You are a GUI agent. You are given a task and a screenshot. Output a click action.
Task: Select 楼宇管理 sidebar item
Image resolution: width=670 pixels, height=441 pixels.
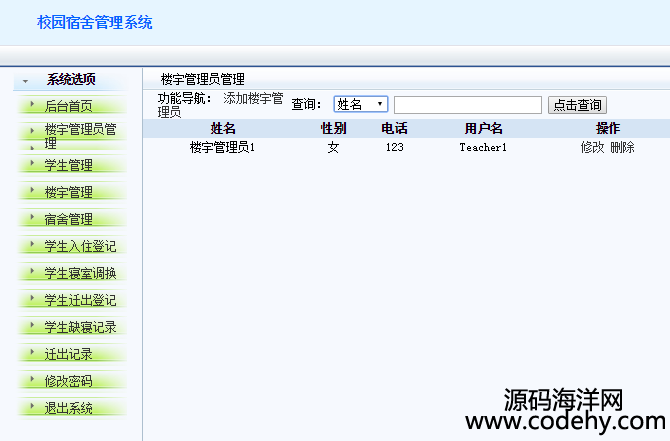(x=68, y=192)
